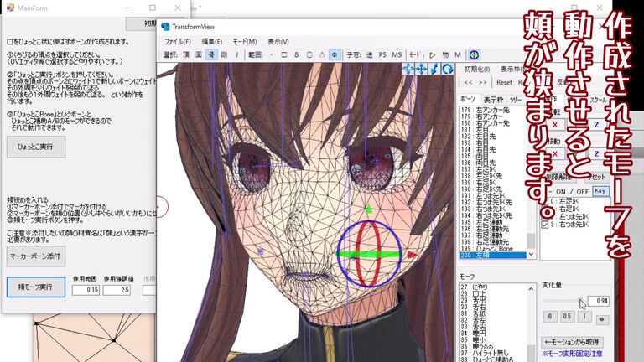Choose the lasso δ range tool
This screenshot has width=644, height=362.
(x=297, y=54)
